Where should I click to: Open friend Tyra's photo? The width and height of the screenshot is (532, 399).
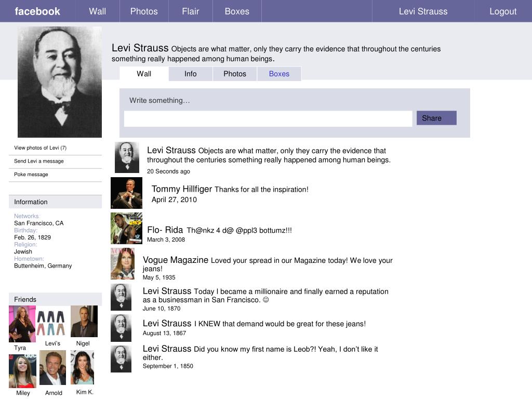(22, 324)
